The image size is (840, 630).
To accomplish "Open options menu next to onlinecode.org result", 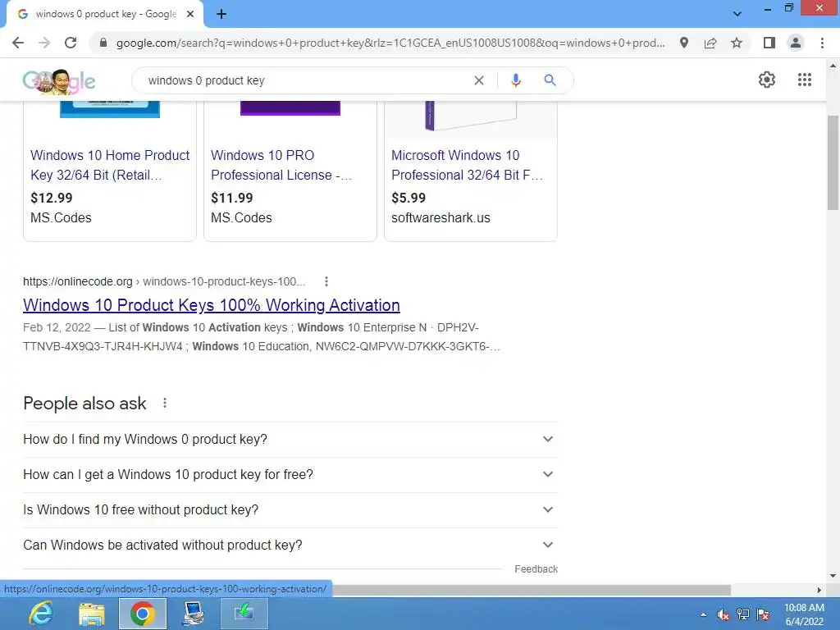I will (x=326, y=281).
